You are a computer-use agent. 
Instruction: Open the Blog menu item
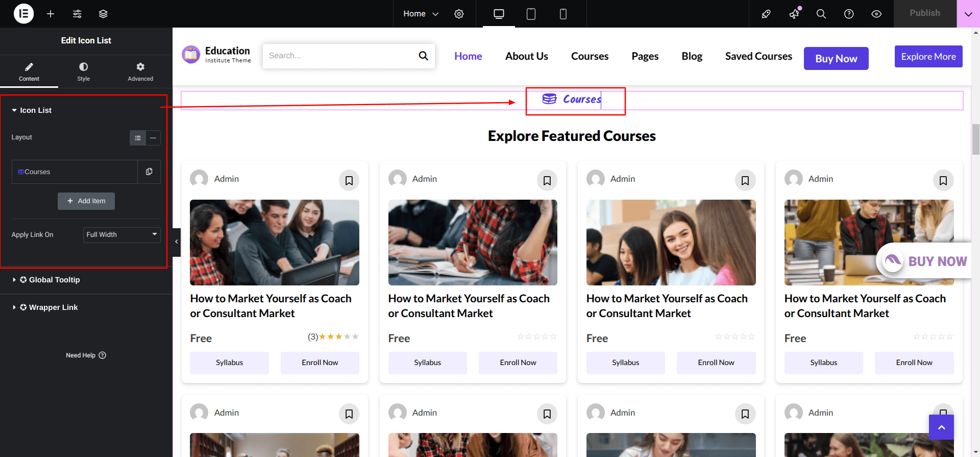click(692, 56)
